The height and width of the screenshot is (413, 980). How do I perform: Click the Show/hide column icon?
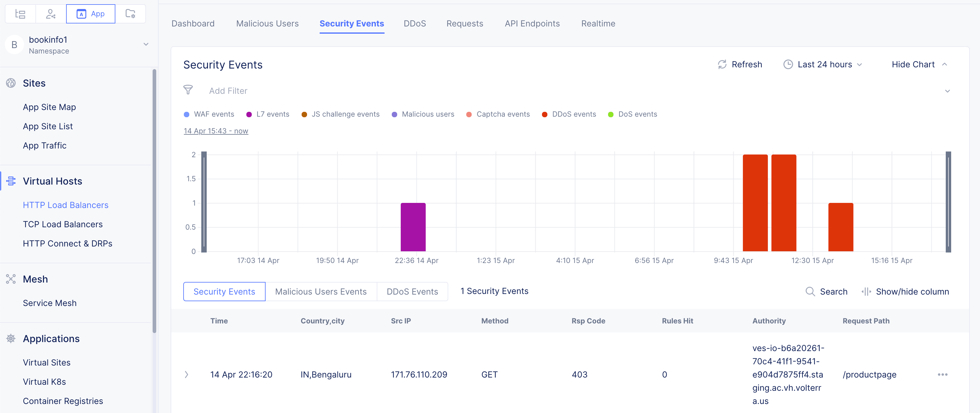click(866, 292)
